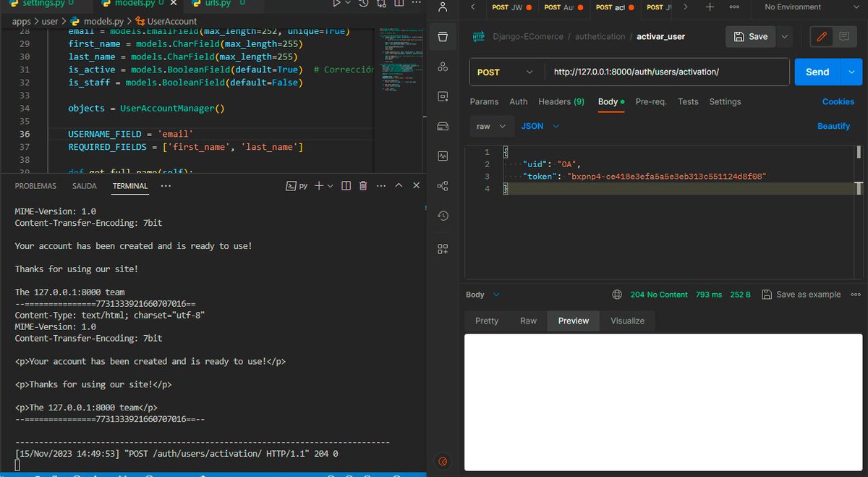
Task: Open more terminal actions (three dots)
Action: [x=380, y=186]
